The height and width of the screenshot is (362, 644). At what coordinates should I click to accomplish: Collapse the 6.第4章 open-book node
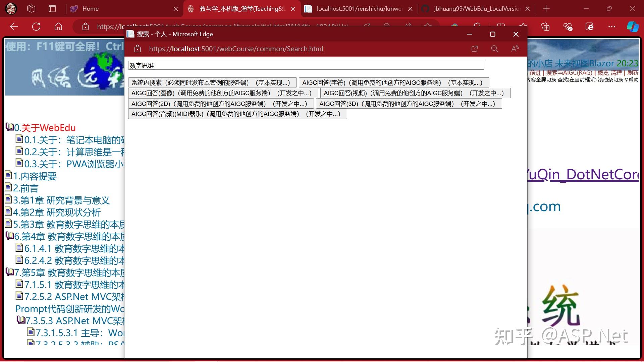(9, 236)
